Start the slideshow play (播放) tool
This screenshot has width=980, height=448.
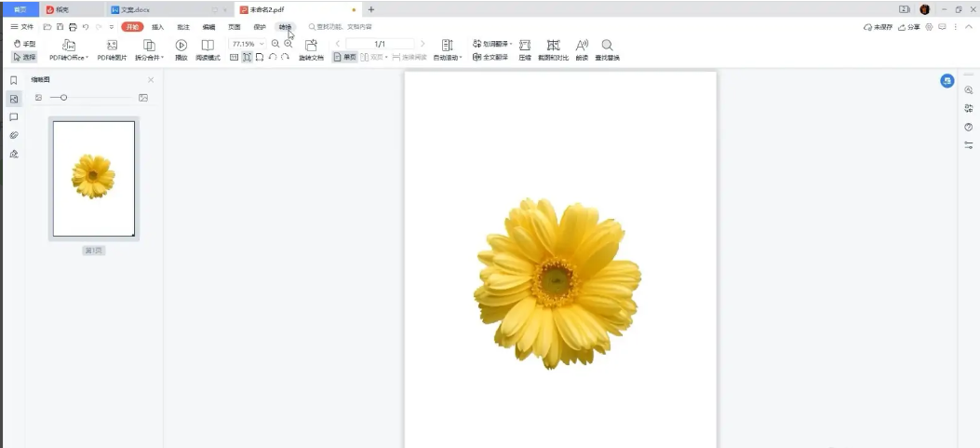point(181,45)
